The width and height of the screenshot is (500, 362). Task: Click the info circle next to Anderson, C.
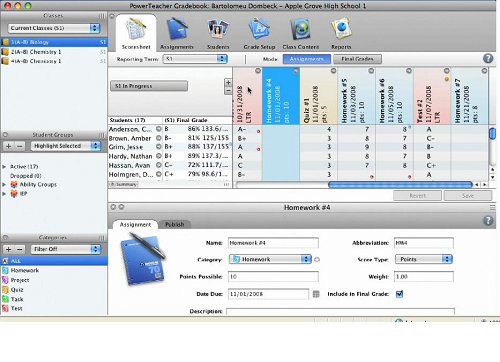(159, 129)
